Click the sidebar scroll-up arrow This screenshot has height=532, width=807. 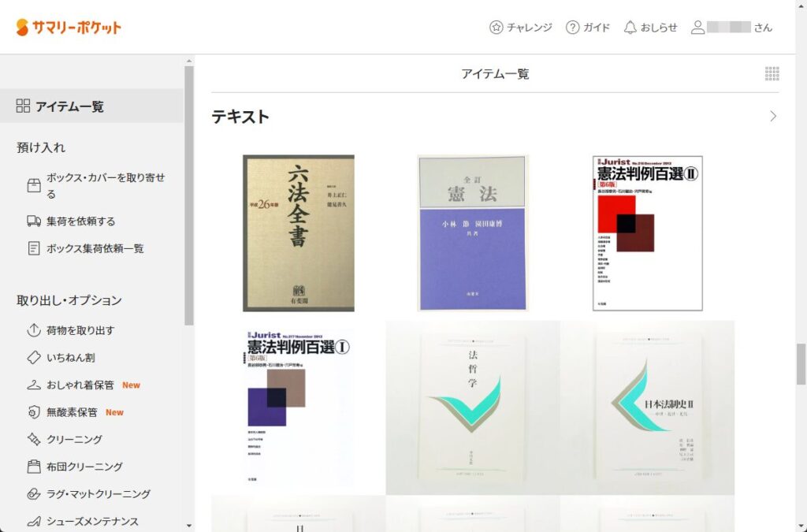[189, 61]
